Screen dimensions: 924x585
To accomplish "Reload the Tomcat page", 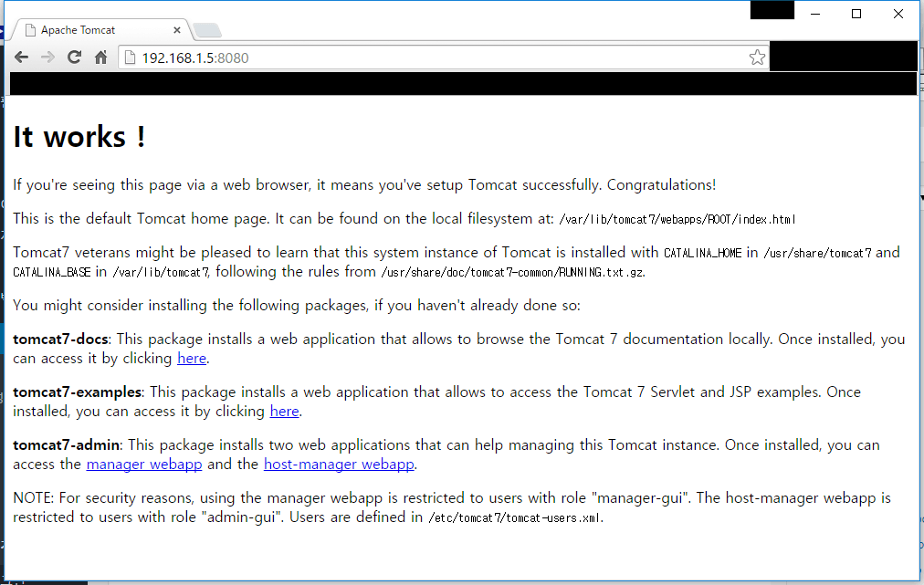I will (74, 57).
